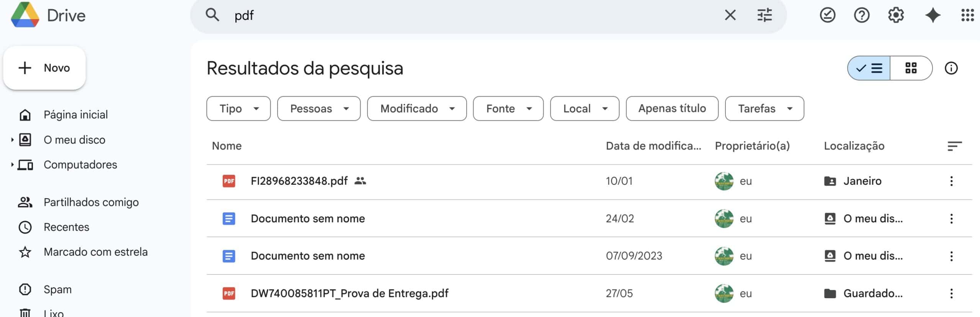The image size is (980, 317).
Task: Open the Modificado filter dropdown
Action: tap(416, 108)
